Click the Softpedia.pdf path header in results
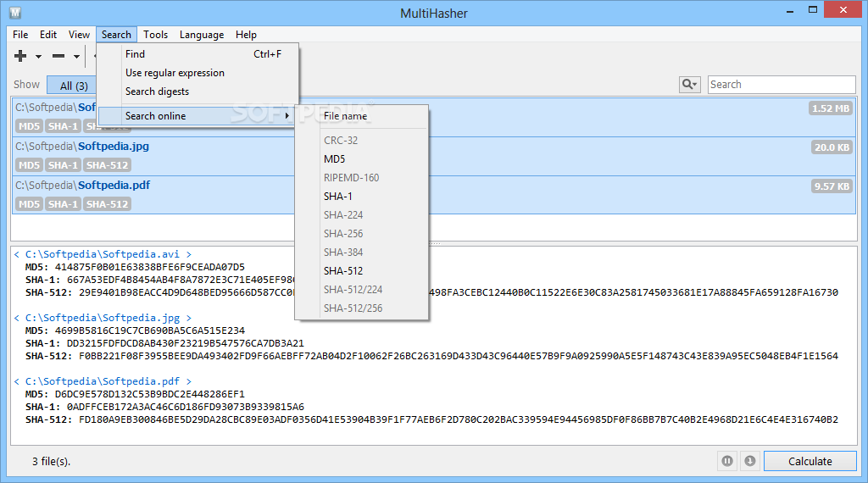Image resolution: width=868 pixels, height=483 pixels. (103, 382)
